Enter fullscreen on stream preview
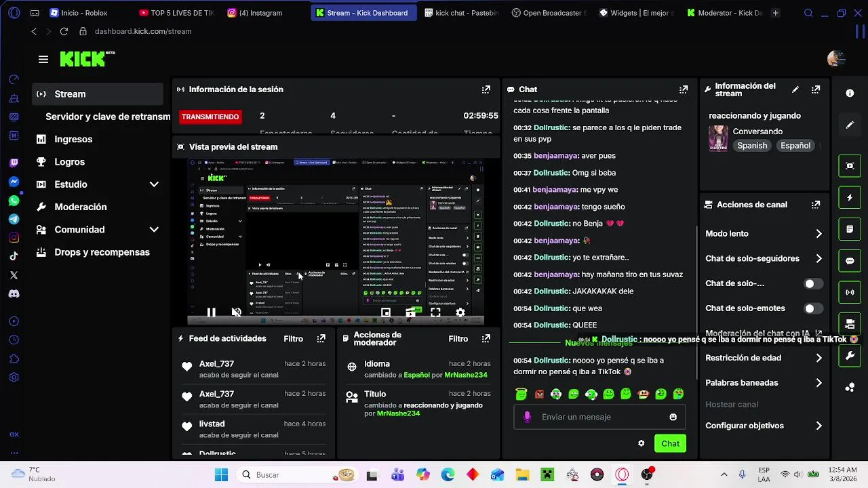This screenshot has height=488, width=868. coord(435,312)
